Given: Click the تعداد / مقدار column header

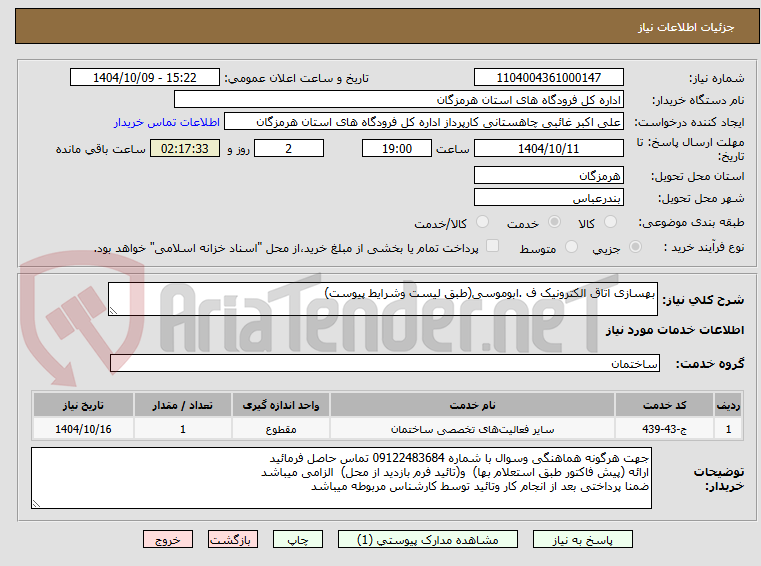Looking at the screenshot, I should [182, 405].
